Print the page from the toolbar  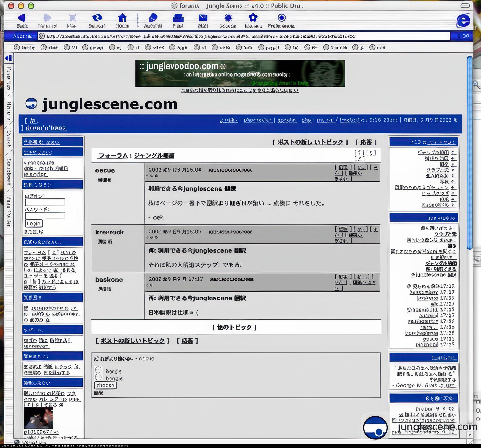178,18
